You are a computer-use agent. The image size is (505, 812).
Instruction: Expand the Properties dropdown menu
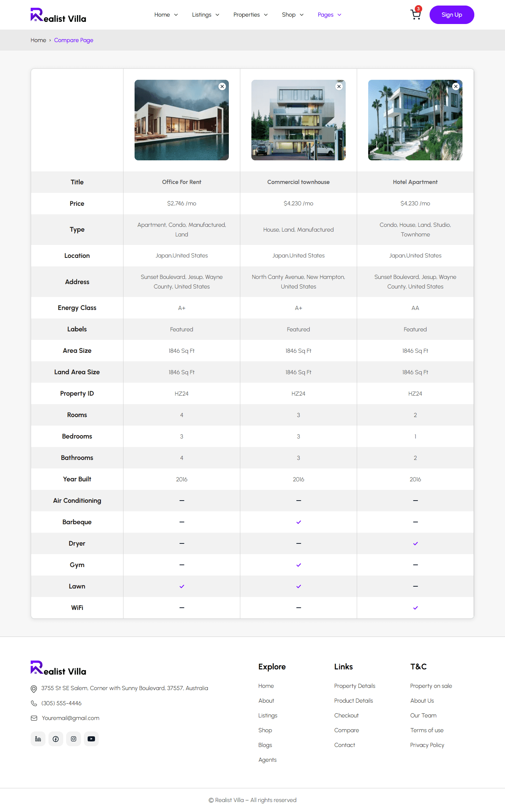click(x=250, y=15)
